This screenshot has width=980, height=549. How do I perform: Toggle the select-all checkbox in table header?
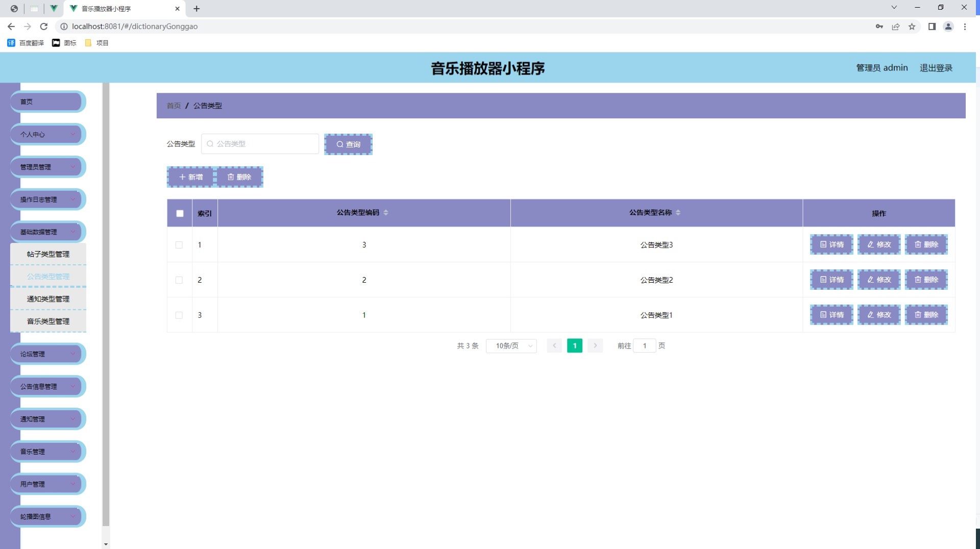[180, 214]
